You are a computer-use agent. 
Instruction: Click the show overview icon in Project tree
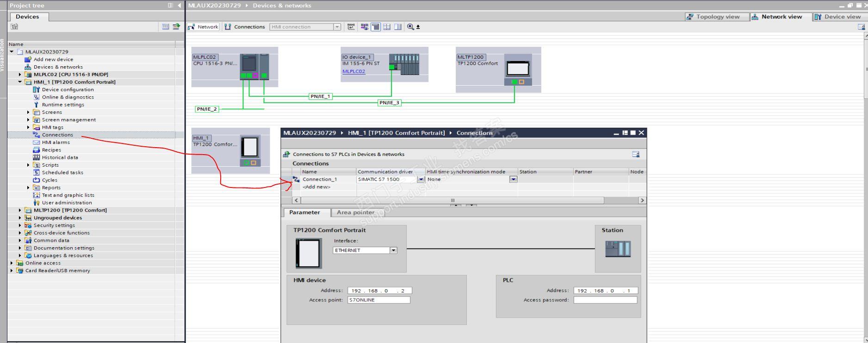[14, 27]
